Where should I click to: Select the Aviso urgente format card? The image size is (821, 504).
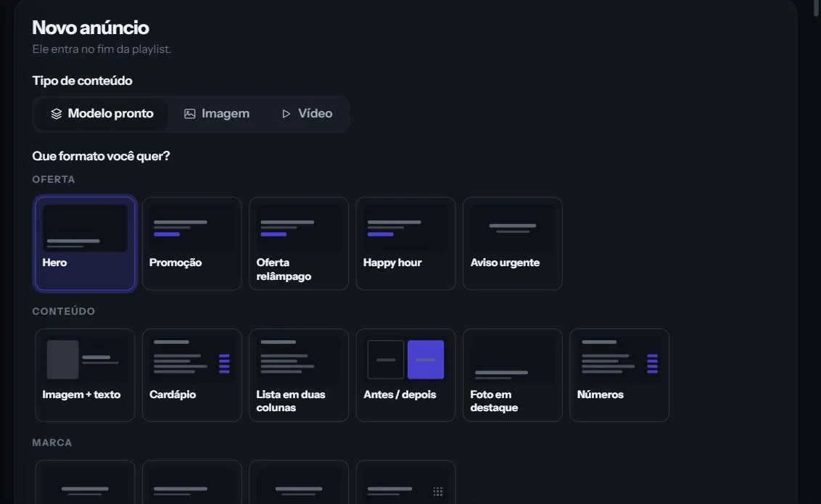tap(512, 244)
